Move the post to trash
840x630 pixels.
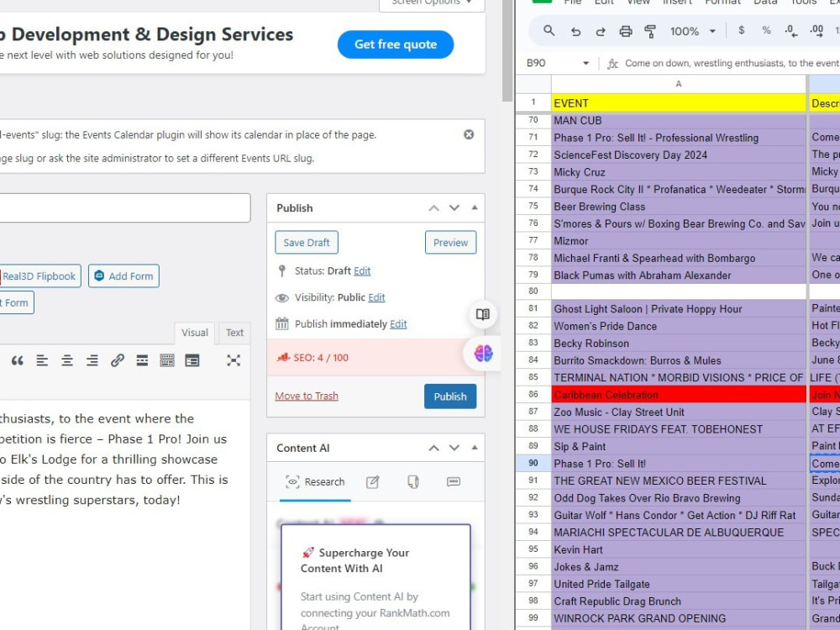(307, 396)
